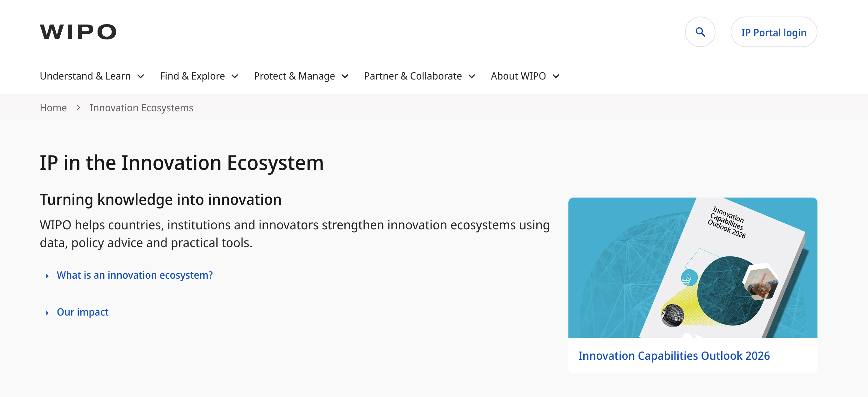
Task: Click the IP Portal login button
Action: tap(774, 32)
